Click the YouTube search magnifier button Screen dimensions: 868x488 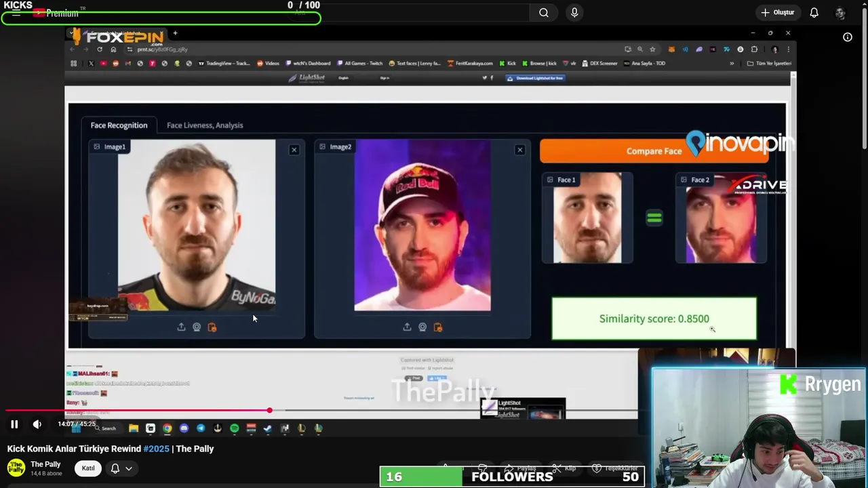click(544, 12)
